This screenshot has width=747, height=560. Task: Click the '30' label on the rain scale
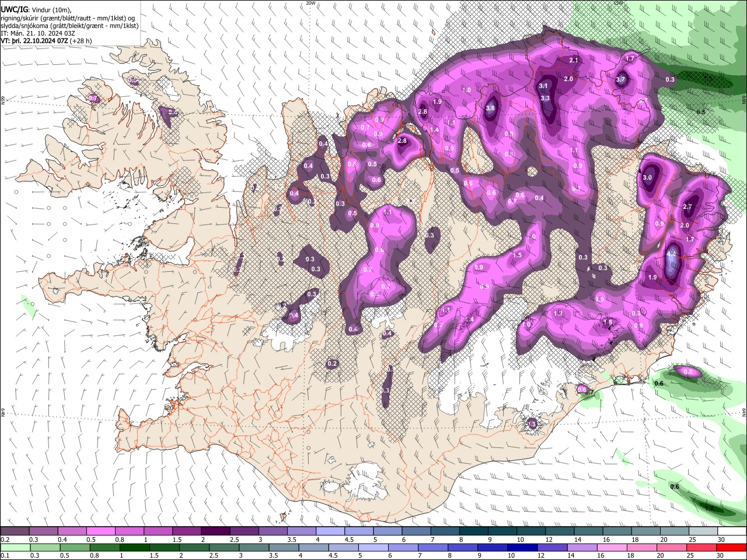[720, 555]
